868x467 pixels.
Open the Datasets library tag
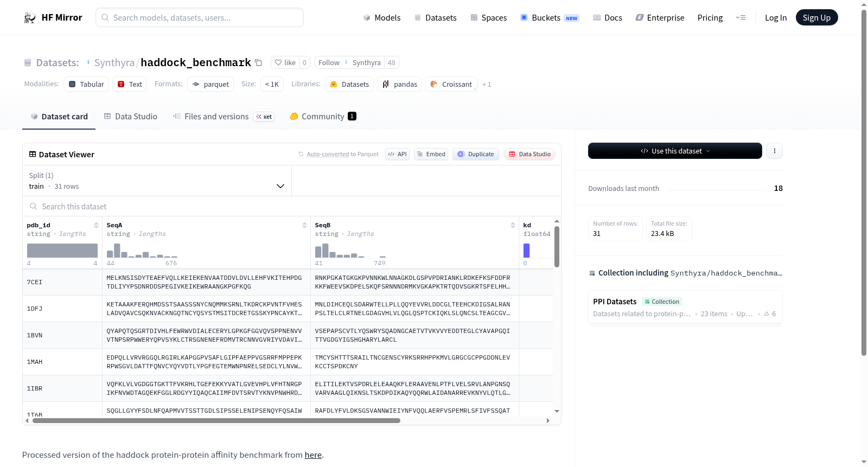pos(349,84)
